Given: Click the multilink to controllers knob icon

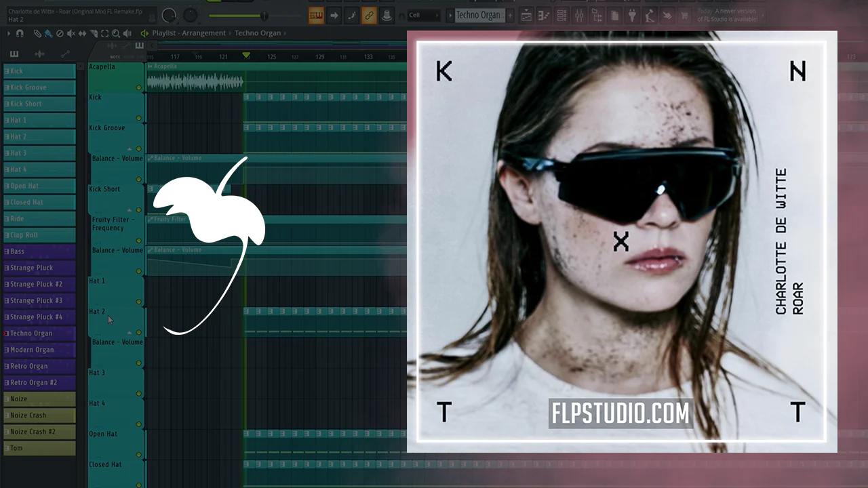Looking at the screenshot, I should click(387, 15).
